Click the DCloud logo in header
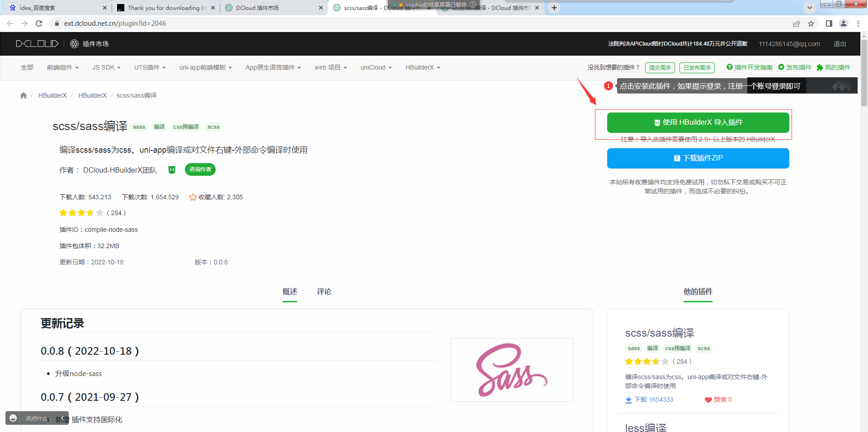This screenshot has width=868, height=432. pos(37,44)
